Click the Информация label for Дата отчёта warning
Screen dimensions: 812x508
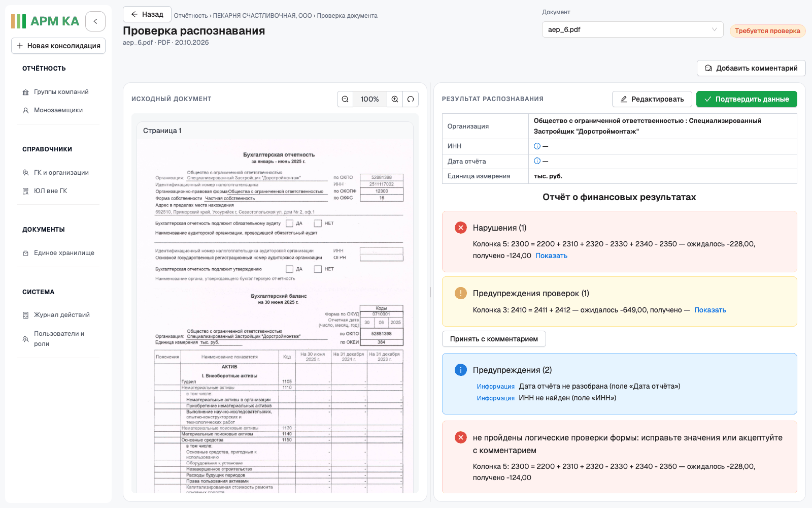[x=496, y=387]
